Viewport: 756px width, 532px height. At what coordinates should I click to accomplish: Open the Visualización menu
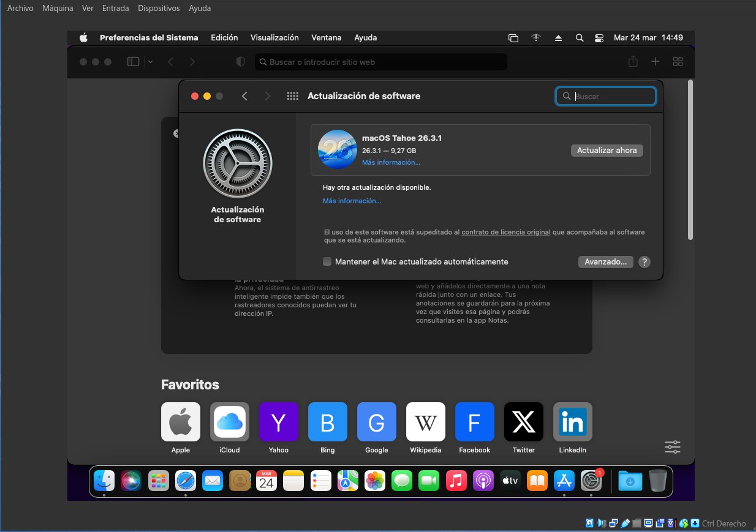[274, 38]
